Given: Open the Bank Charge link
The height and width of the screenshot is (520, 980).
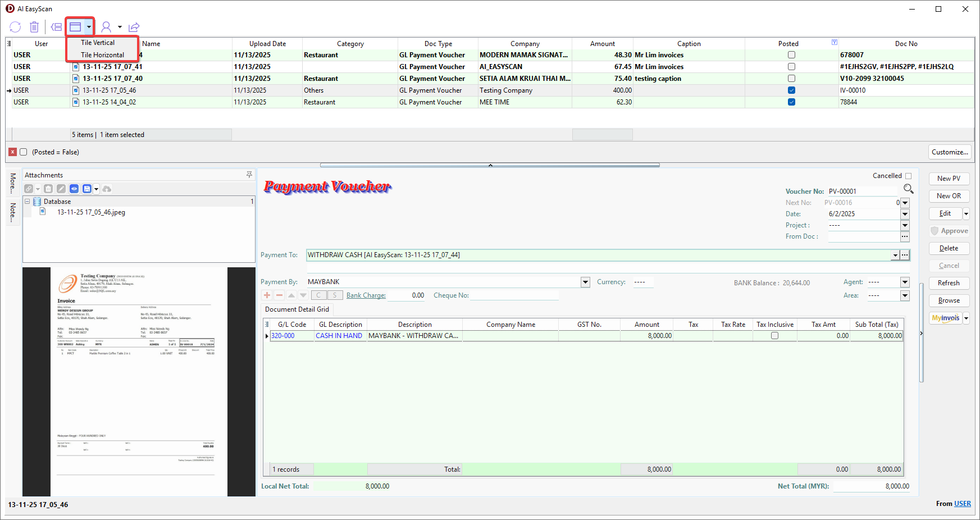Looking at the screenshot, I should [x=366, y=295].
